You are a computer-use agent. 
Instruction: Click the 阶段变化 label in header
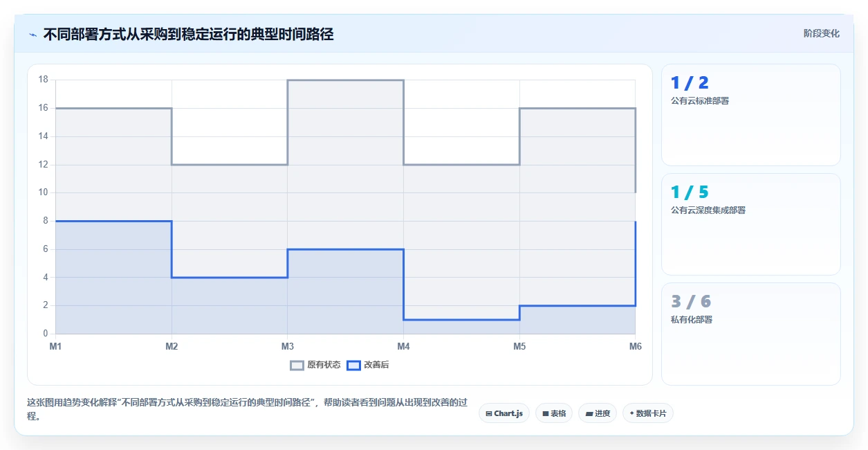[822, 33]
